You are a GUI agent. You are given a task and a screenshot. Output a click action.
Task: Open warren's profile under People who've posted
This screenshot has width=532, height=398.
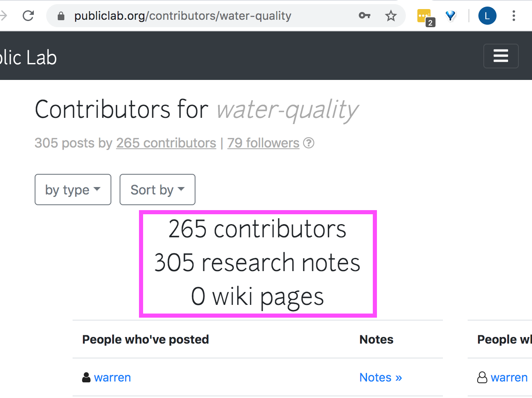click(113, 377)
